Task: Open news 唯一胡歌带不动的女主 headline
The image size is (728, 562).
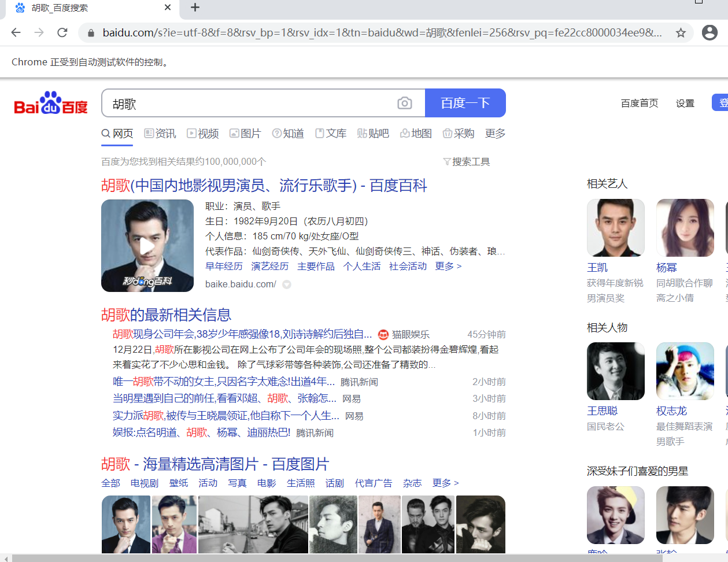Action: coord(224,382)
